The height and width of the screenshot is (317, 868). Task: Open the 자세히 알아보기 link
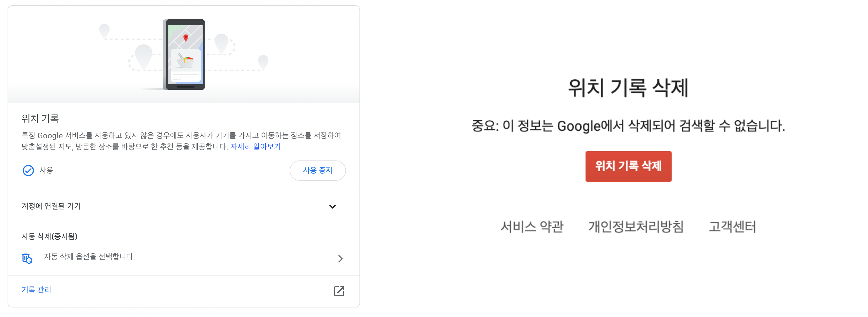pos(256,146)
